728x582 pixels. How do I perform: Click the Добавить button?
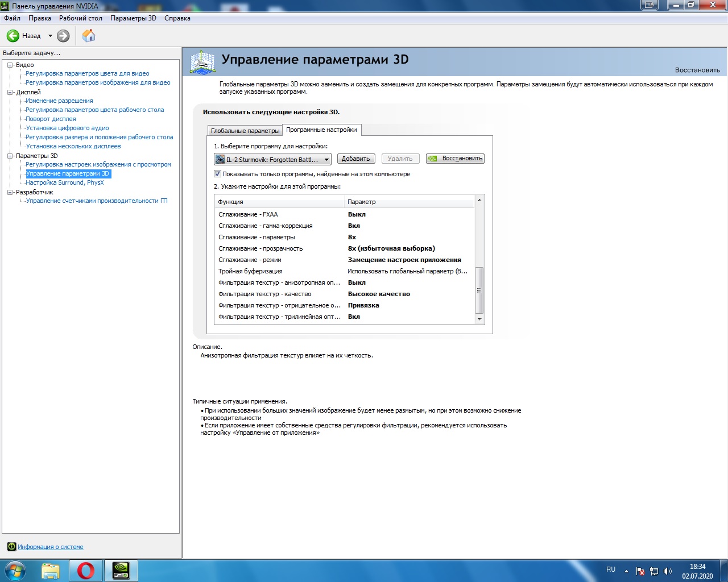tap(356, 159)
